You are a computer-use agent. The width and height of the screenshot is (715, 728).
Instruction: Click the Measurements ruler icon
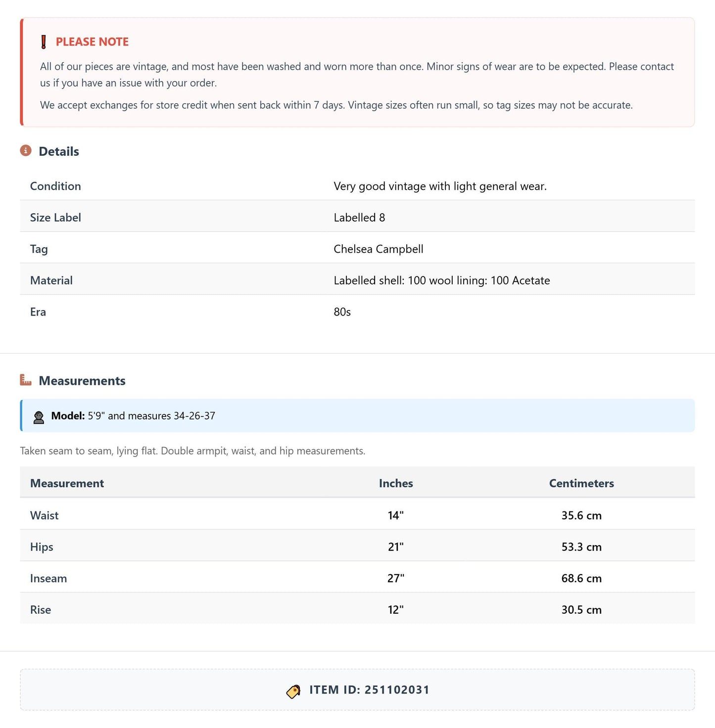click(26, 380)
